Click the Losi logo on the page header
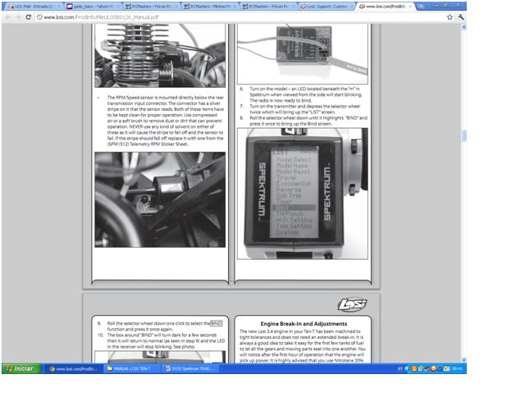Screen dimensions: 525x420 coord(352,304)
